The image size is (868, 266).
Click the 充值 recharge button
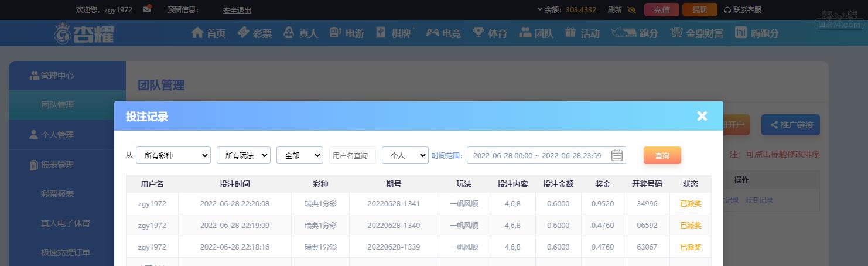pos(662,10)
